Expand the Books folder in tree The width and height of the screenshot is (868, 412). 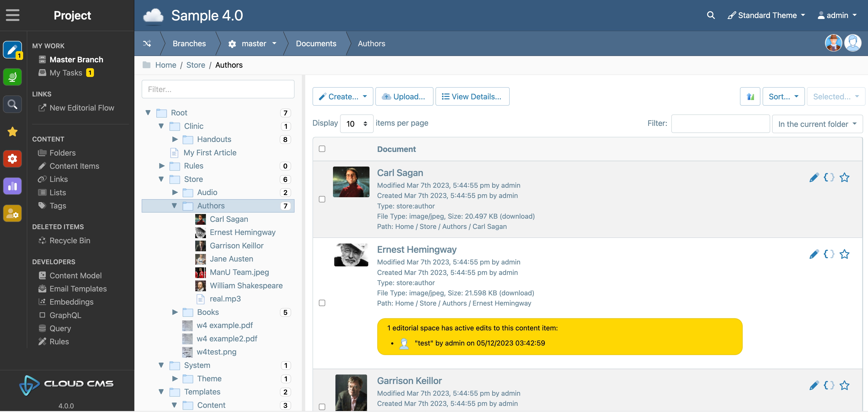tap(175, 312)
